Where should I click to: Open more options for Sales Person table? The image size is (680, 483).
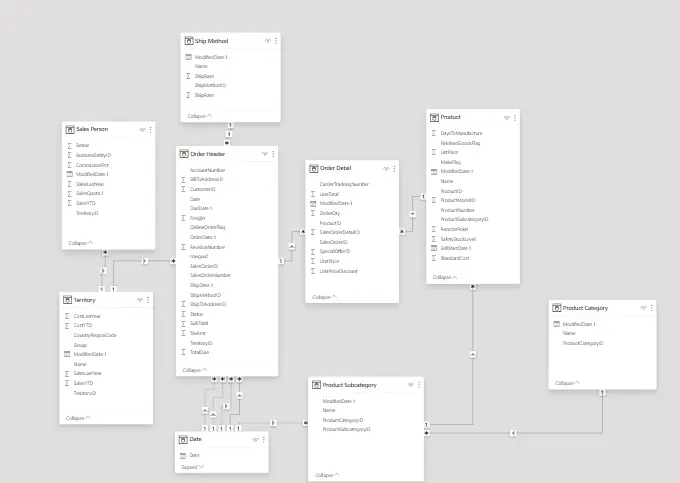150,130
